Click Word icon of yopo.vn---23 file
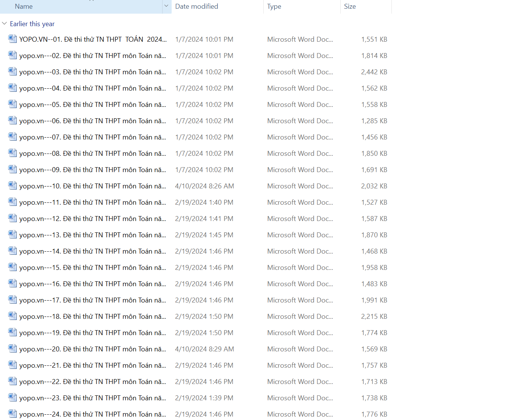Viewport: 507px width, 420px height. coord(13,397)
